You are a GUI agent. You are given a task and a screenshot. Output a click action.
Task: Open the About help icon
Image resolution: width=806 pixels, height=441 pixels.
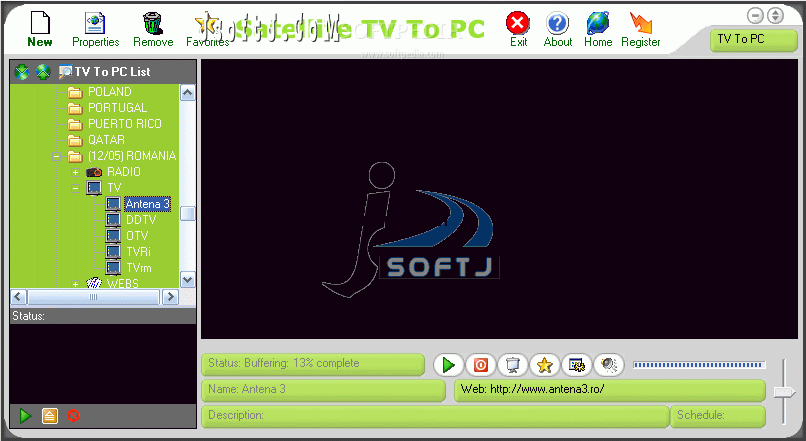pyautogui.click(x=558, y=23)
